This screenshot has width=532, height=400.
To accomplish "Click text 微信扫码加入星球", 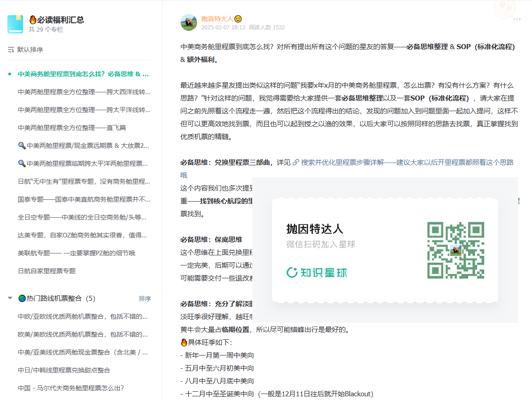I will point(321,244).
